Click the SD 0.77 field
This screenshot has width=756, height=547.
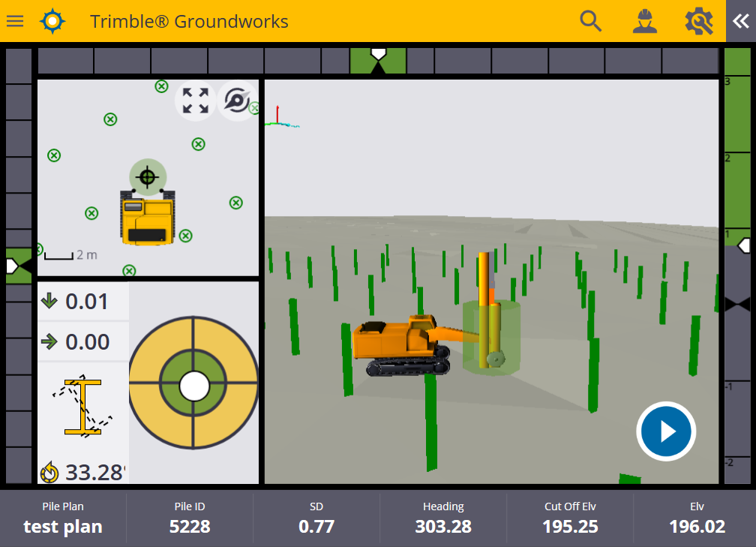click(316, 518)
